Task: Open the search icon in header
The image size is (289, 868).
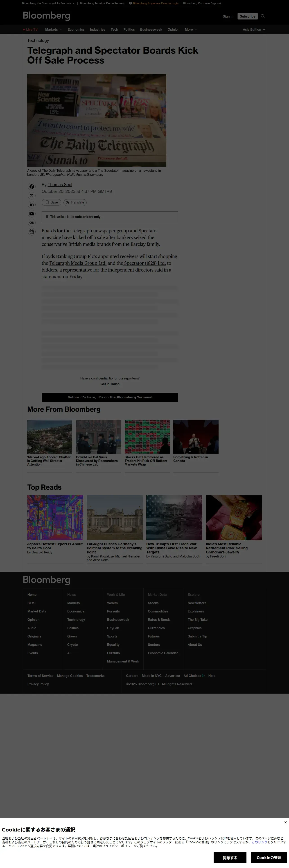Action: click(x=263, y=16)
